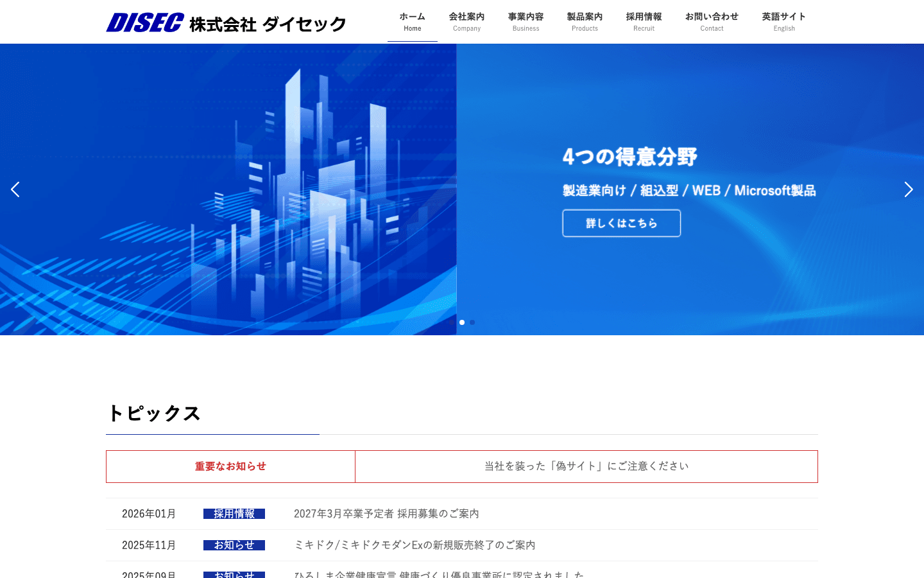Open the お問い合わせ Contact page
The width and height of the screenshot is (924, 578).
click(x=712, y=22)
